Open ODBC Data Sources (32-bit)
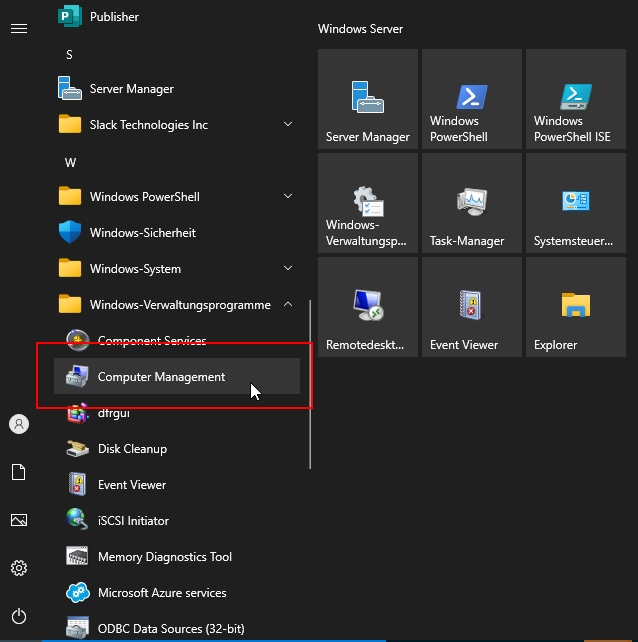This screenshot has width=638, height=642. [x=176, y=628]
